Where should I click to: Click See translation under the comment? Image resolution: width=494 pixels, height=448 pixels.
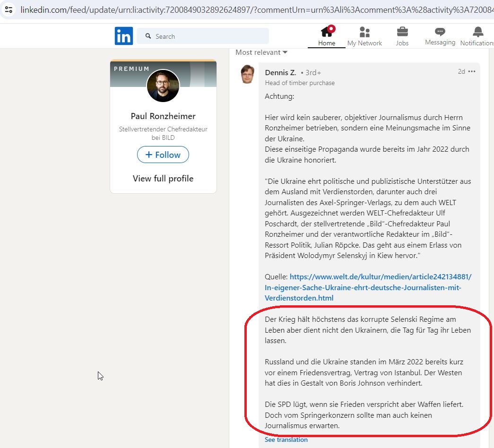(x=286, y=439)
